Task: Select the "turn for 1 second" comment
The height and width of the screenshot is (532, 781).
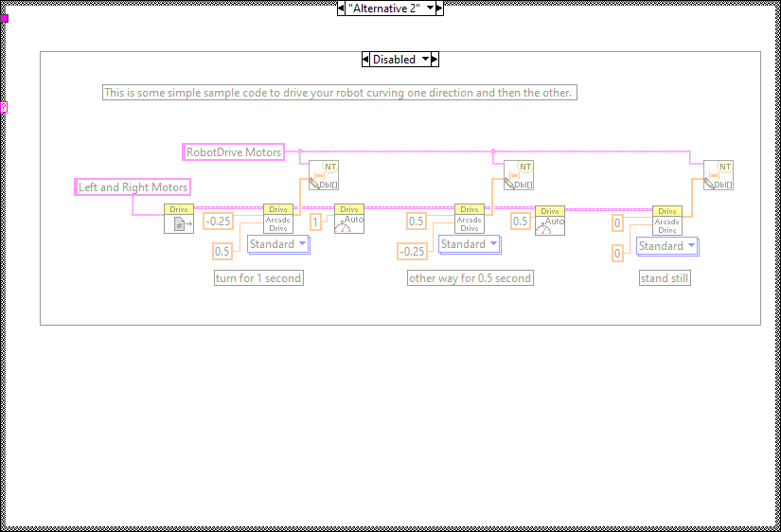Action: [258, 278]
